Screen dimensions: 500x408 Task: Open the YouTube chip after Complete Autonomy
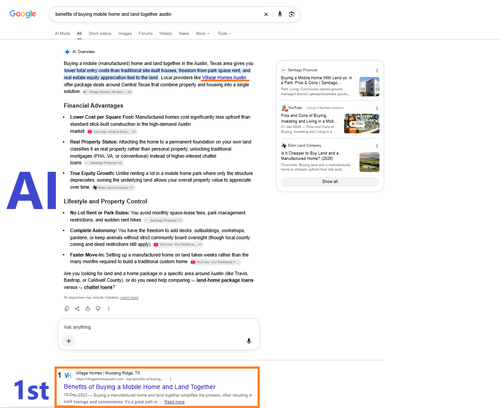click(x=178, y=245)
